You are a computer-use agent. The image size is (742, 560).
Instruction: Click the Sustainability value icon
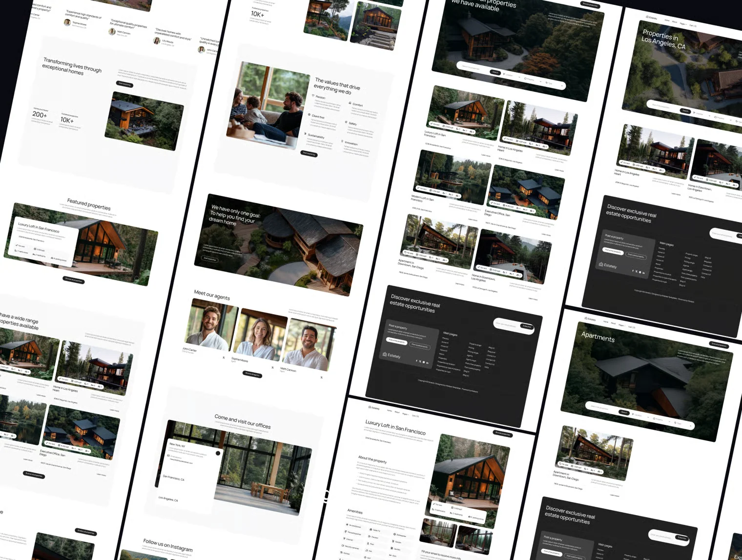point(305,134)
